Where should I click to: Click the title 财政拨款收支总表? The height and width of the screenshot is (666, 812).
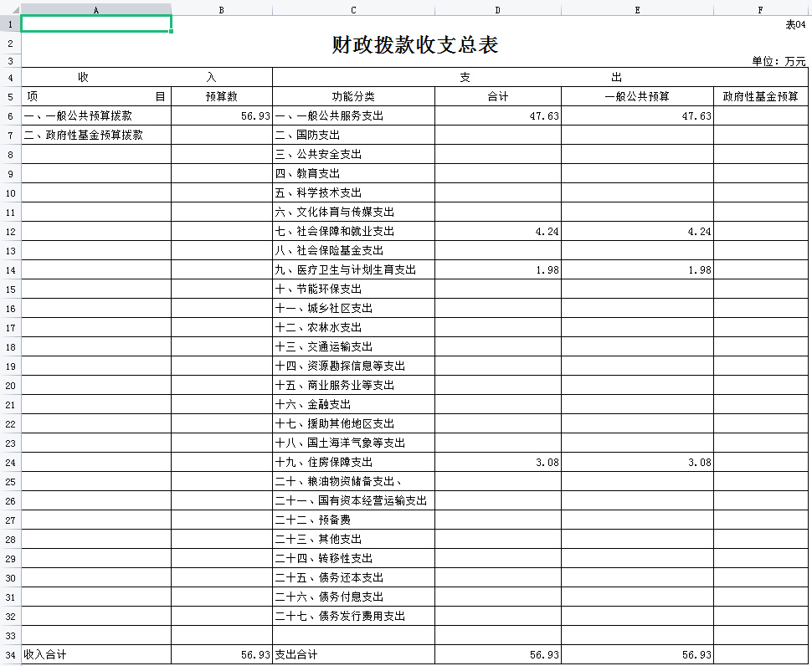point(415,44)
